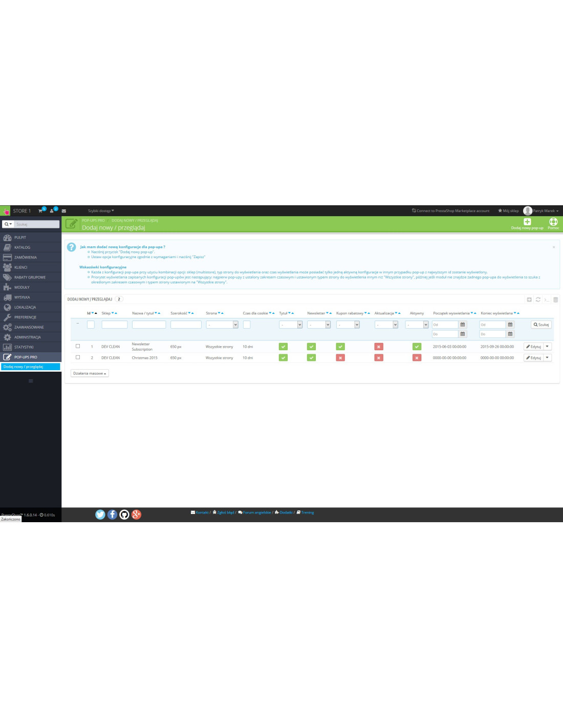This screenshot has width=563, height=728.
Task: Toggle Aktywny for Newsletter Subscription row
Action: coord(417,347)
